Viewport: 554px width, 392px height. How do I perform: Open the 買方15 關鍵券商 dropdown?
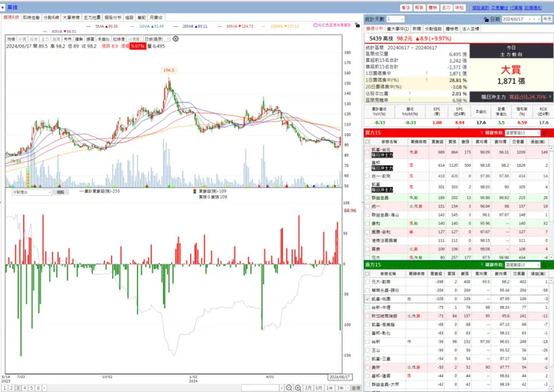(x=523, y=132)
